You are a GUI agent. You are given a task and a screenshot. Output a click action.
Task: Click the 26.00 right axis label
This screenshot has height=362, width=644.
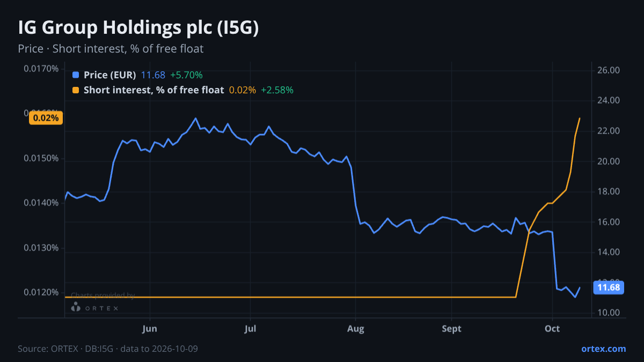[x=609, y=70]
